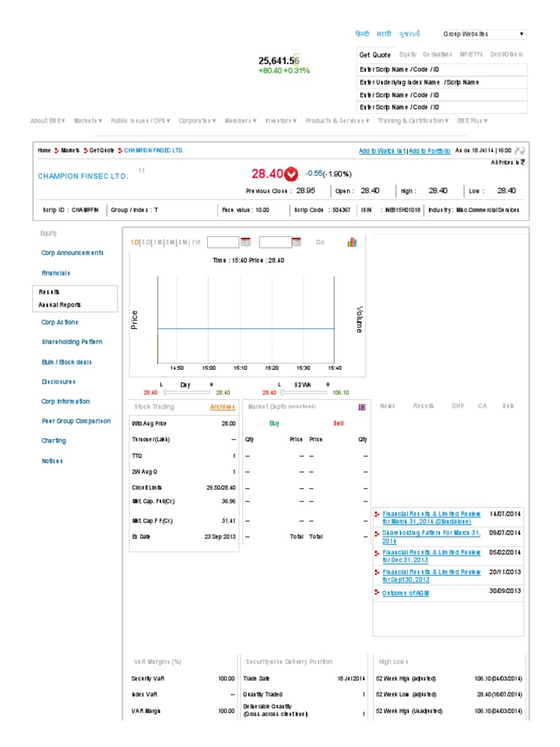Open calendar picker for first date field
This screenshot has height=747, width=560.
[246, 241]
